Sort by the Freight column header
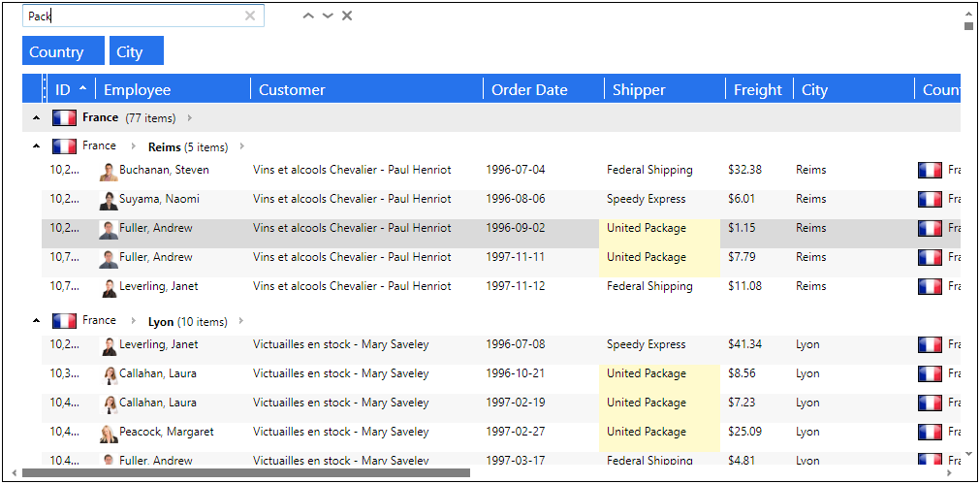980x484 pixels. (x=757, y=89)
